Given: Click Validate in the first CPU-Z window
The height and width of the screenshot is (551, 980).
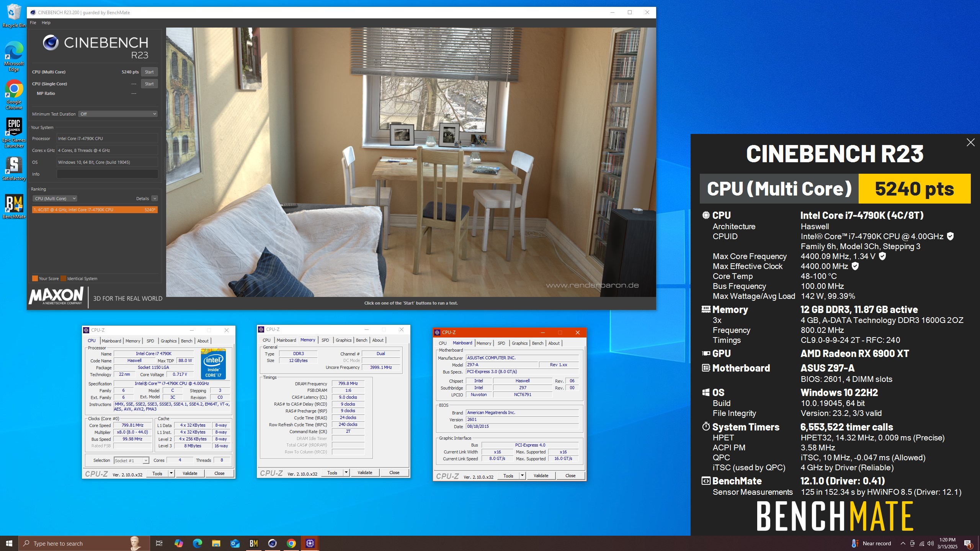Looking at the screenshot, I should (190, 473).
